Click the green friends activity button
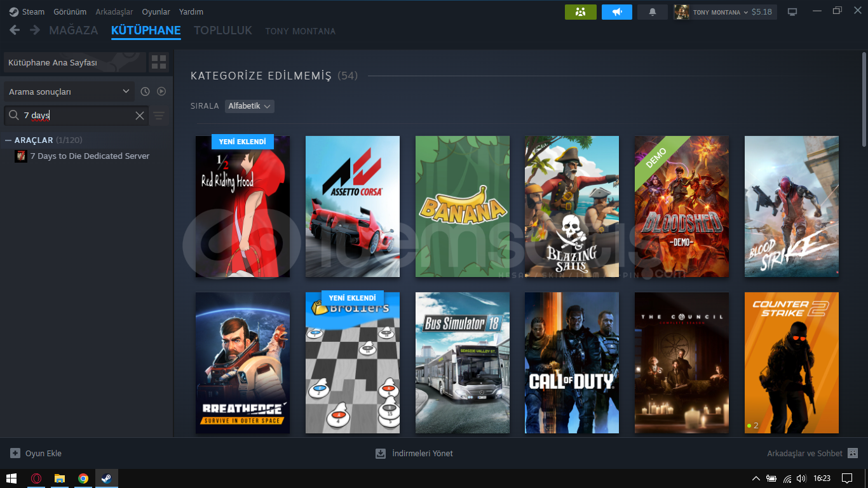Screen dimensions: 868x488 coord(581,12)
